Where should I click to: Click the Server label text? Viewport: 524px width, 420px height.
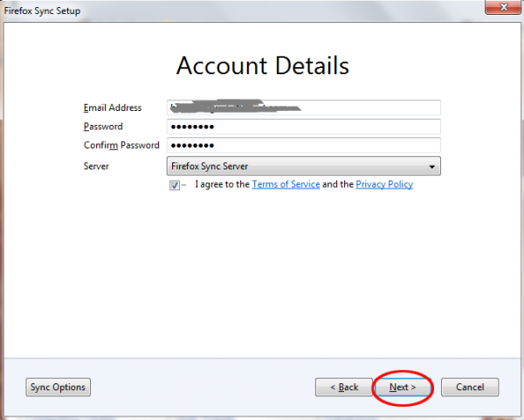(96, 166)
